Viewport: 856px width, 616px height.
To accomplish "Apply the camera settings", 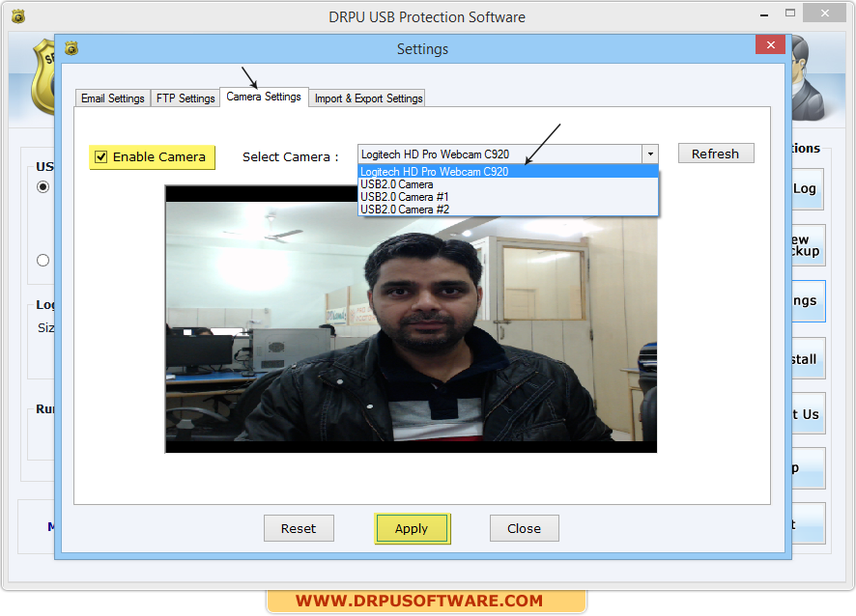I will 413,528.
